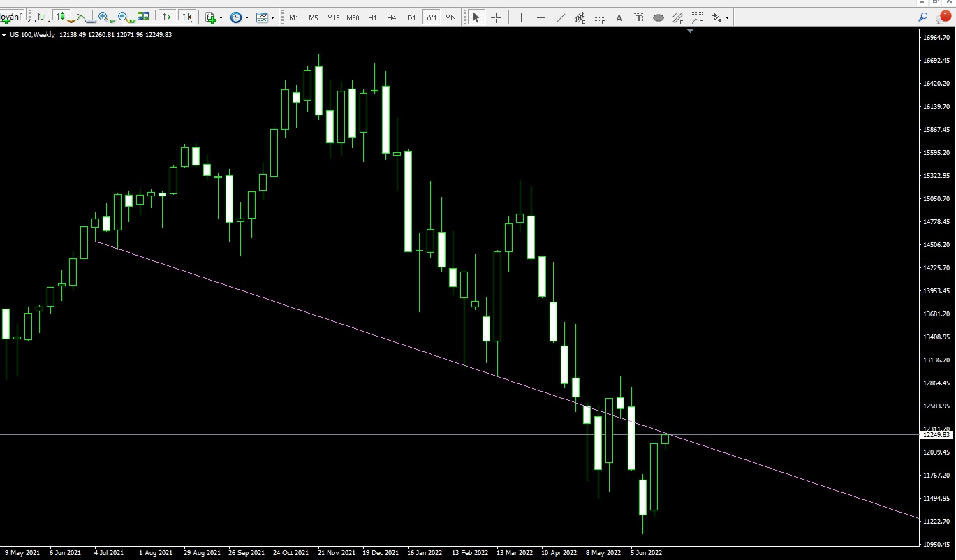
Task: Select the equidistant channel tool
Action: pos(580,17)
